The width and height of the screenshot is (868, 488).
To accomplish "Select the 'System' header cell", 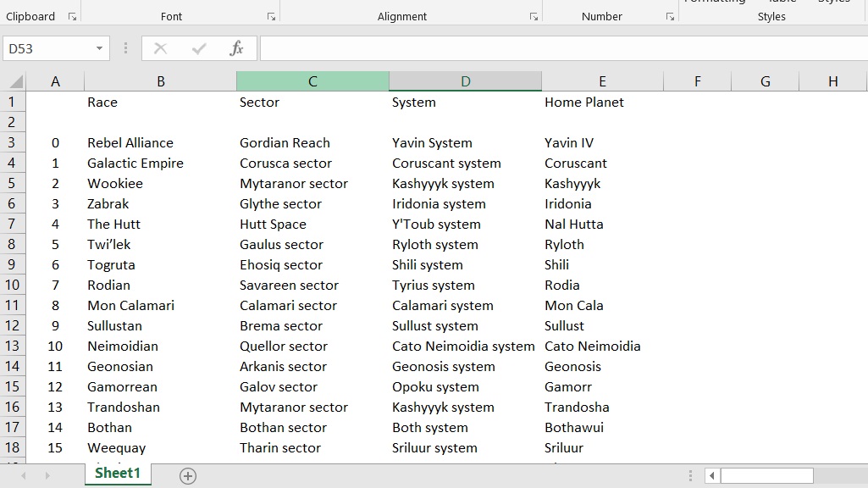I will (x=466, y=102).
